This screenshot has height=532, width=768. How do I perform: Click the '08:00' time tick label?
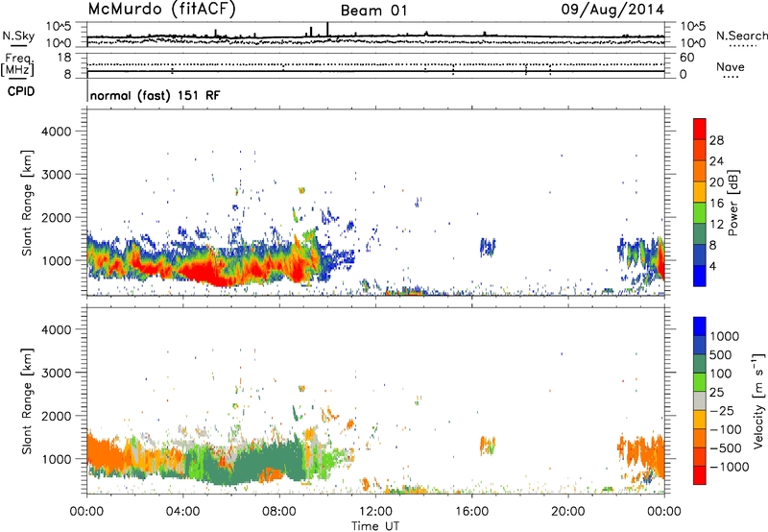tap(279, 512)
